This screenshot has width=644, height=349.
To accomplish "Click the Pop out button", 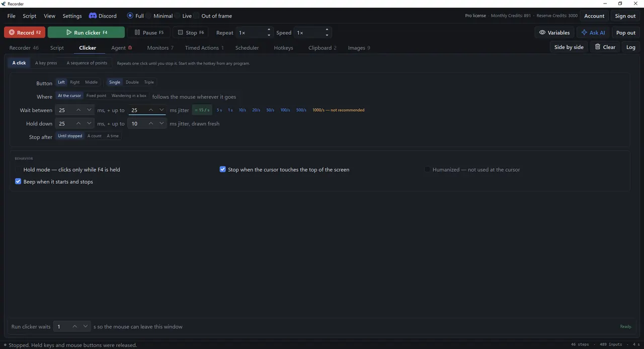I will coord(625,32).
